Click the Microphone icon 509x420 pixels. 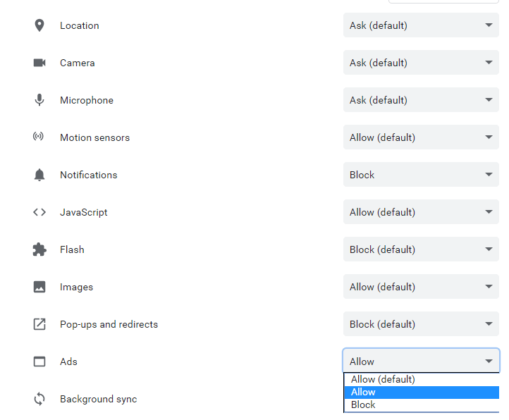pyautogui.click(x=39, y=100)
